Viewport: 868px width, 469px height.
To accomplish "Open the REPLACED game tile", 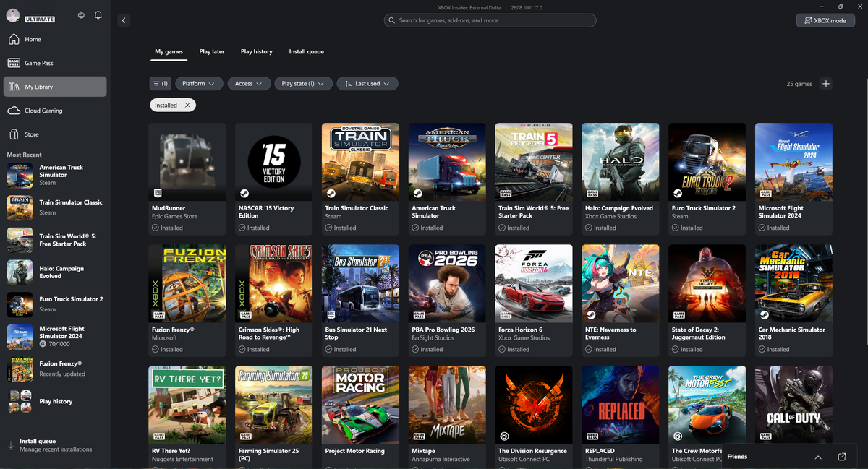I will coord(621,417).
